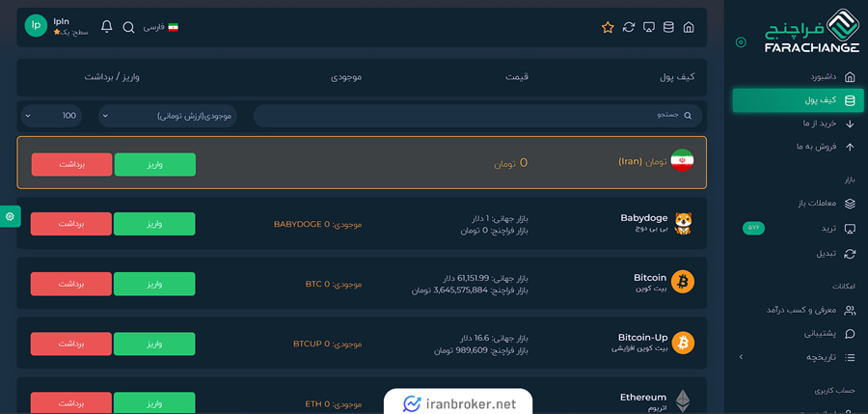This screenshot has width=868, height=414.
Task: Click برداشت withdraw for Ethereum
Action: click(x=70, y=402)
